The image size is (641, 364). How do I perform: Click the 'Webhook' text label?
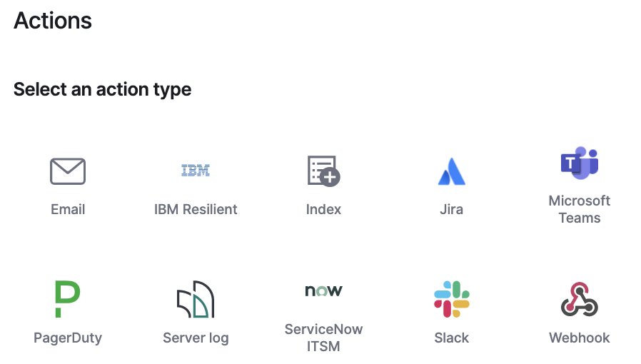click(579, 338)
